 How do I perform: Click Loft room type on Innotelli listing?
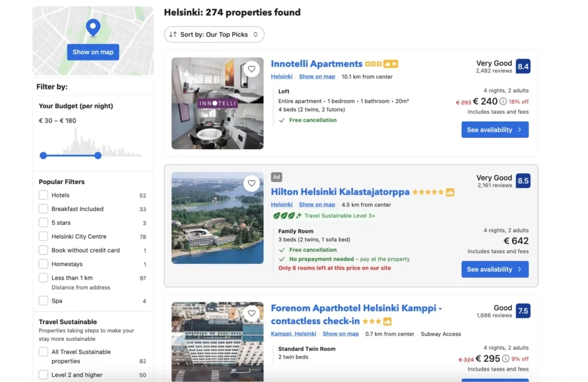pyautogui.click(x=284, y=91)
